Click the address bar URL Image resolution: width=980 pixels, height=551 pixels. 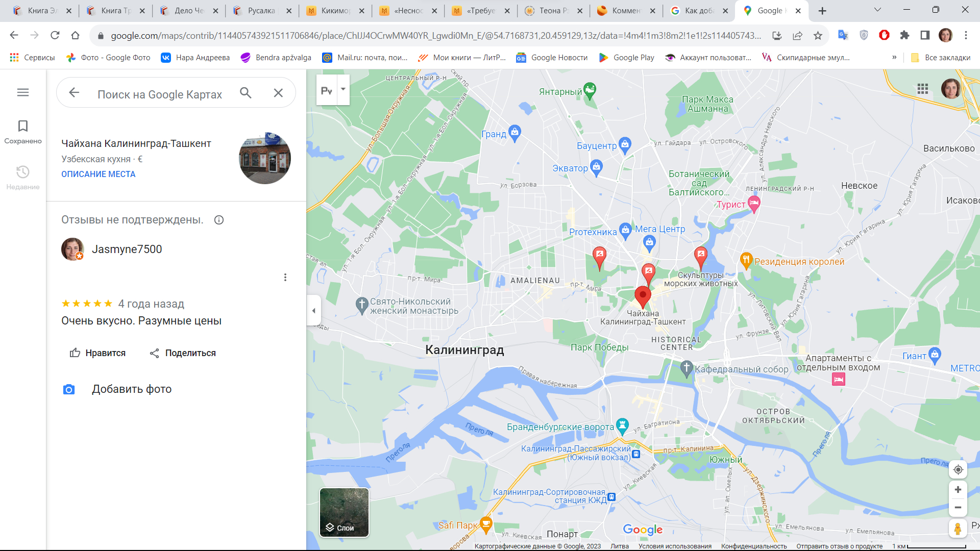[x=435, y=35]
